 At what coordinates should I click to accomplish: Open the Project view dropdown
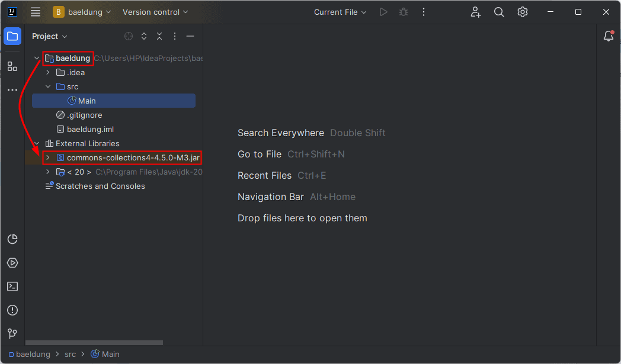(50, 37)
